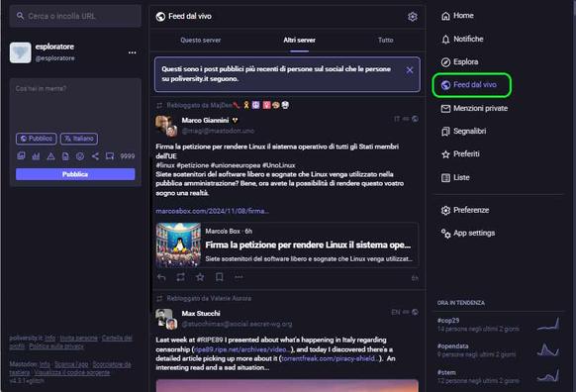
Task: Click the Pubblica button
Action: tap(75, 174)
